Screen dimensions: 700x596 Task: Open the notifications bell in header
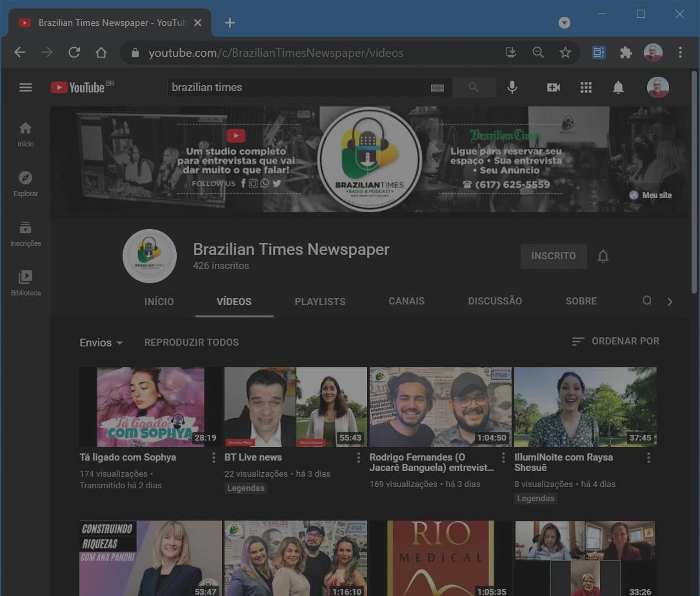[x=618, y=87]
